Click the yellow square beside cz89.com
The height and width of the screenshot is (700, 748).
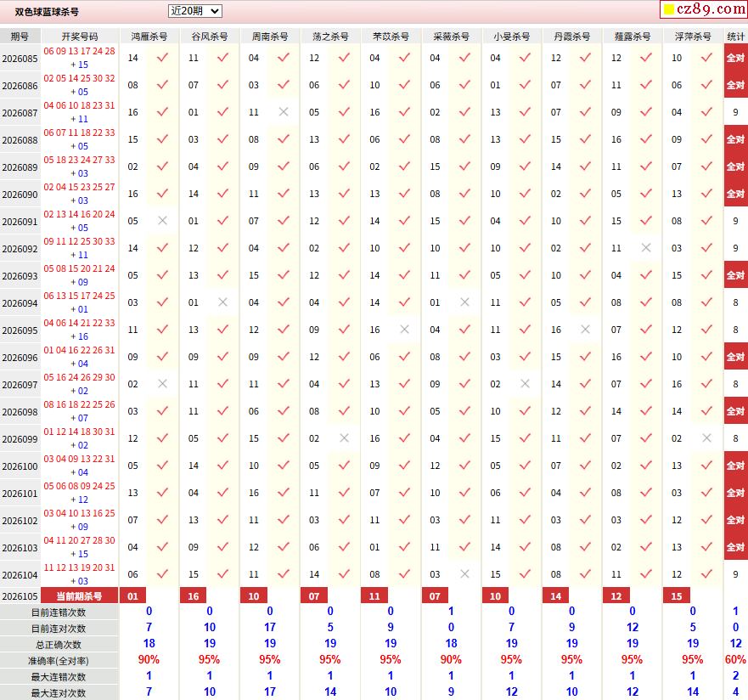[669, 9]
